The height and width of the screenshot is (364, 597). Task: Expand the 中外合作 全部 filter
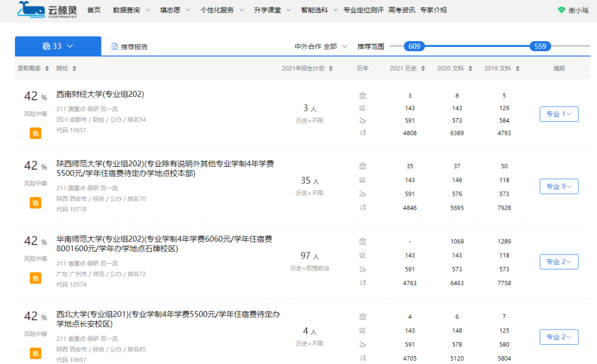coord(321,46)
